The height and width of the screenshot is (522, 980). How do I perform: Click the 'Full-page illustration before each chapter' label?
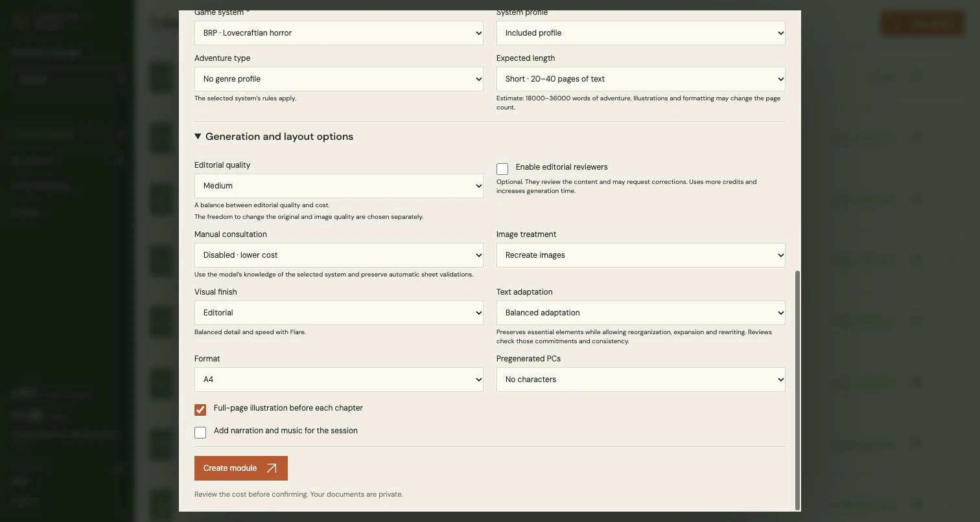[x=288, y=408]
